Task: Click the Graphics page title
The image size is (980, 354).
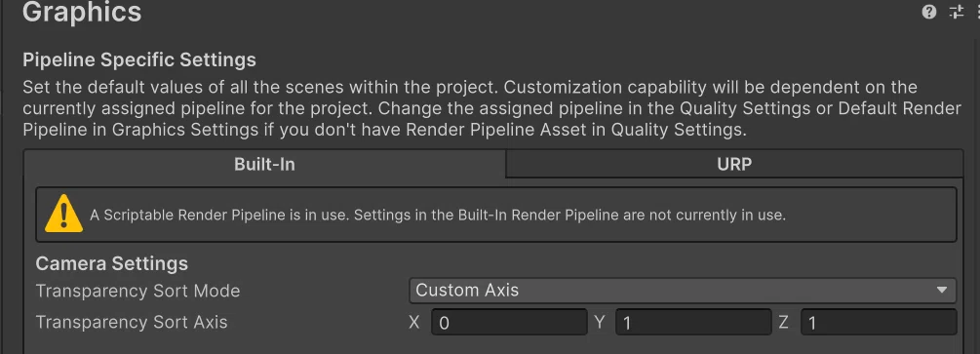Action: pos(82,12)
